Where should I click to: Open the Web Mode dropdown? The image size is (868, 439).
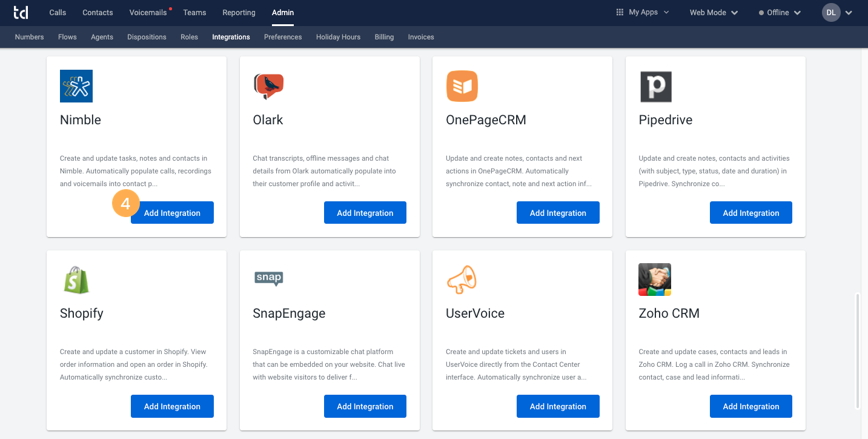(x=714, y=12)
